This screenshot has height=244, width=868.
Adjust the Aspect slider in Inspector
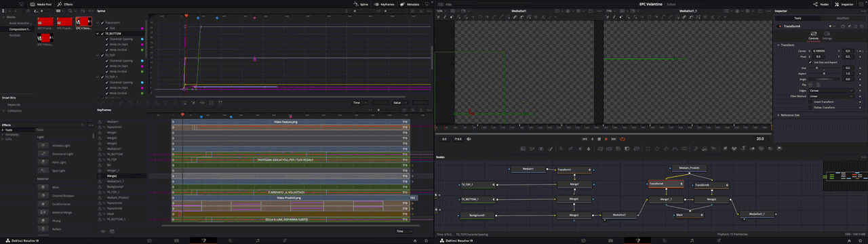[x=825, y=73]
